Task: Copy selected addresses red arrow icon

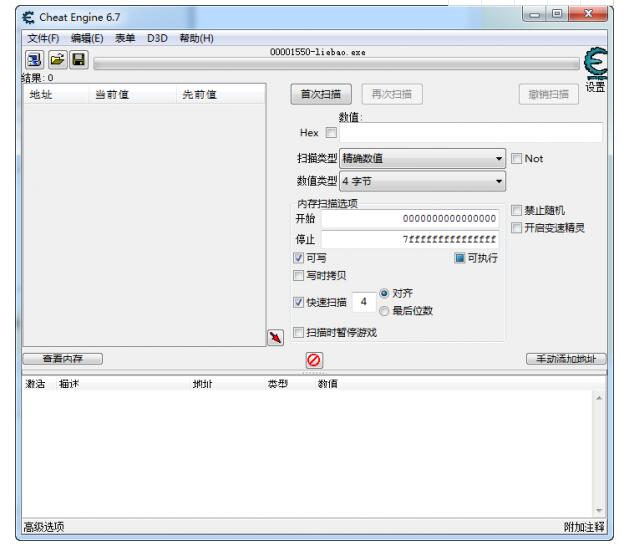Action: tap(275, 337)
